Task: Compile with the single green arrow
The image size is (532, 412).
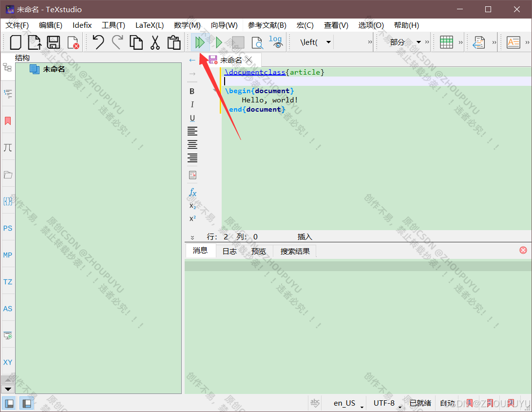Action: point(219,42)
